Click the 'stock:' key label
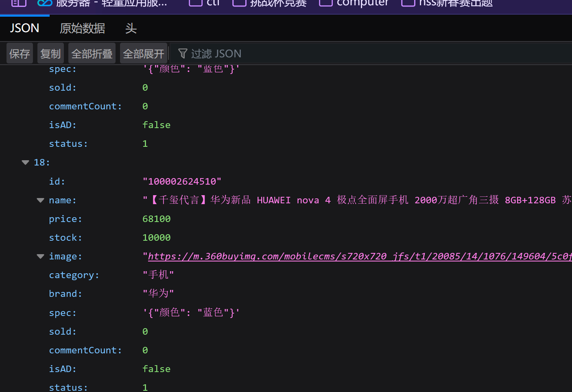This screenshot has height=392, width=572. coord(65,237)
